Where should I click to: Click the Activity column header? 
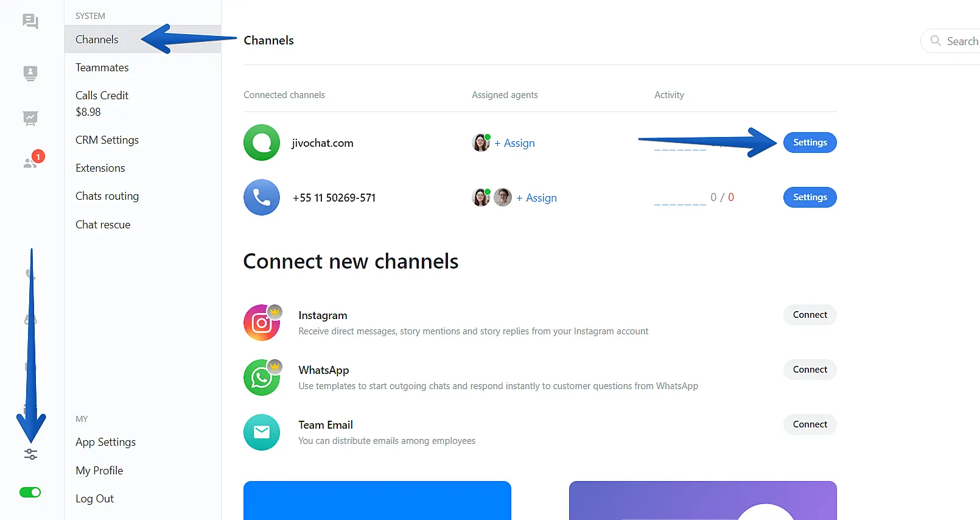click(x=669, y=95)
